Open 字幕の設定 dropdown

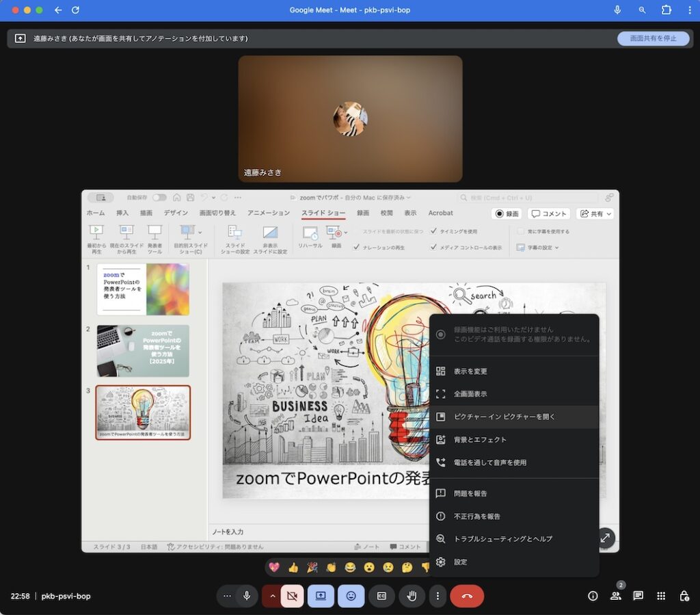coord(537,248)
